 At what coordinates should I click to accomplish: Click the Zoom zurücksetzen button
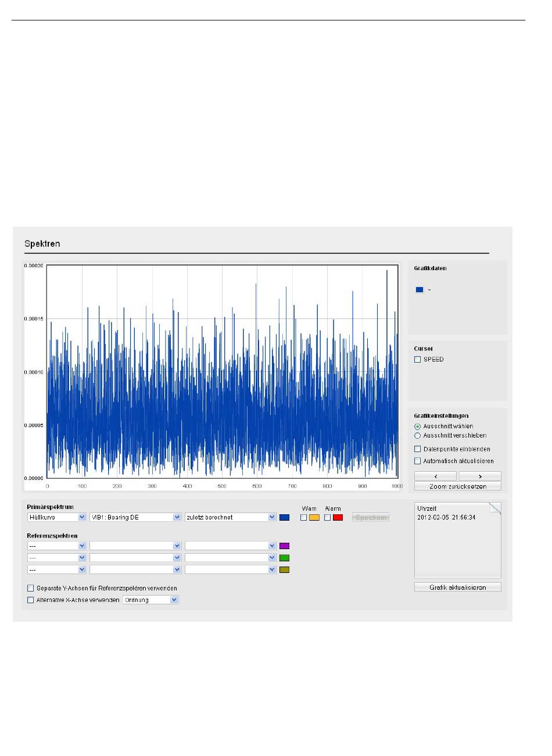coord(457,486)
